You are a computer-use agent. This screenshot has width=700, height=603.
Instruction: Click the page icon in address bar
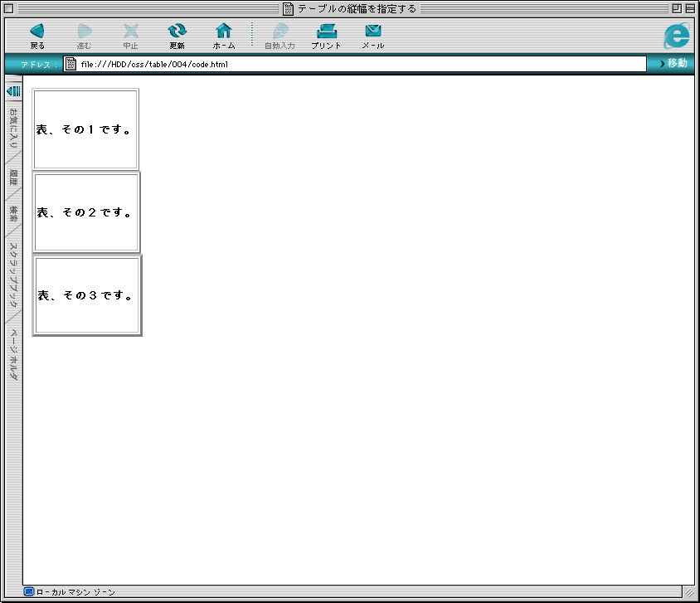tap(70, 64)
